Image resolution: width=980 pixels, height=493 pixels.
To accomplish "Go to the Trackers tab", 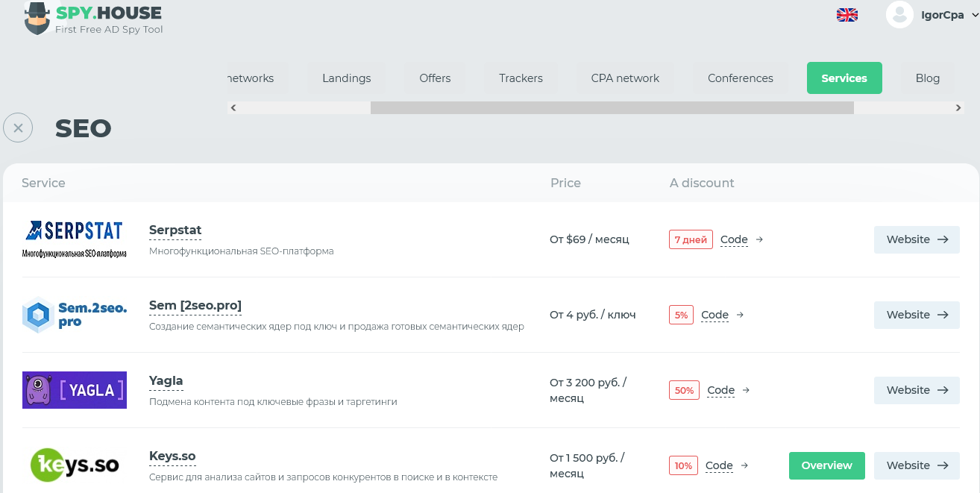I will pyautogui.click(x=521, y=78).
